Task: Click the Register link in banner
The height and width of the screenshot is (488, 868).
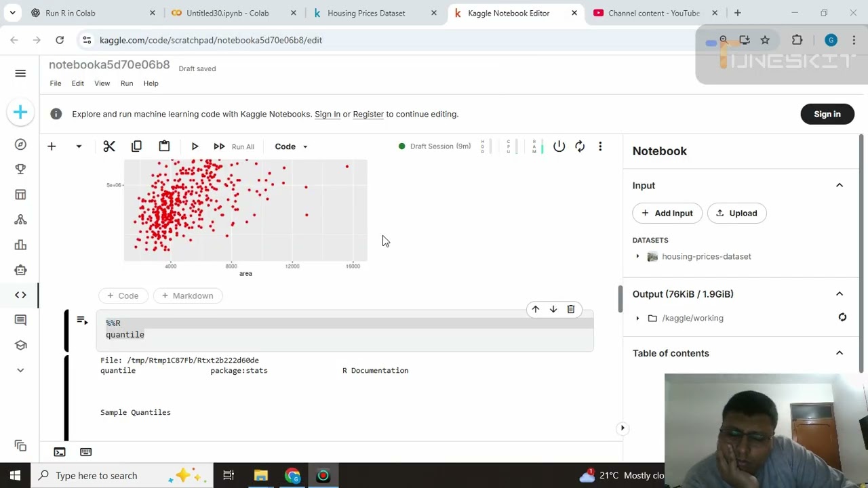Action: click(x=368, y=114)
